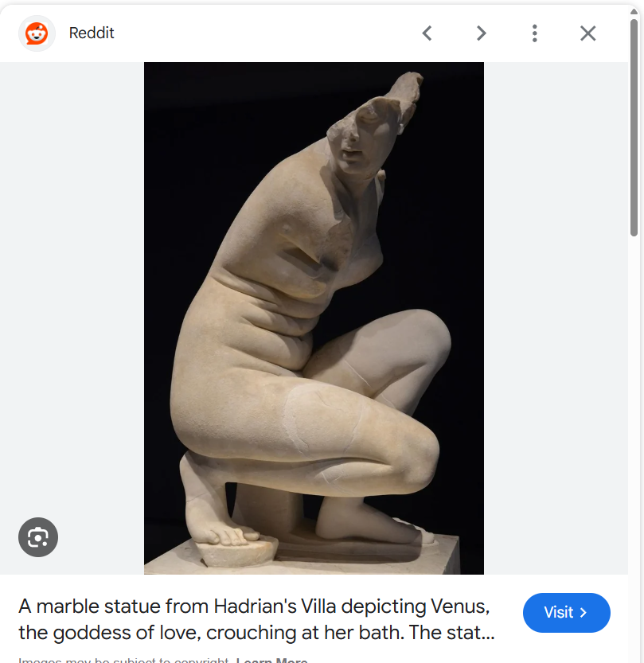The height and width of the screenshot is (663, 644).
Task: Click the Reddit logo icon
Action: click(x=37, y=33)
